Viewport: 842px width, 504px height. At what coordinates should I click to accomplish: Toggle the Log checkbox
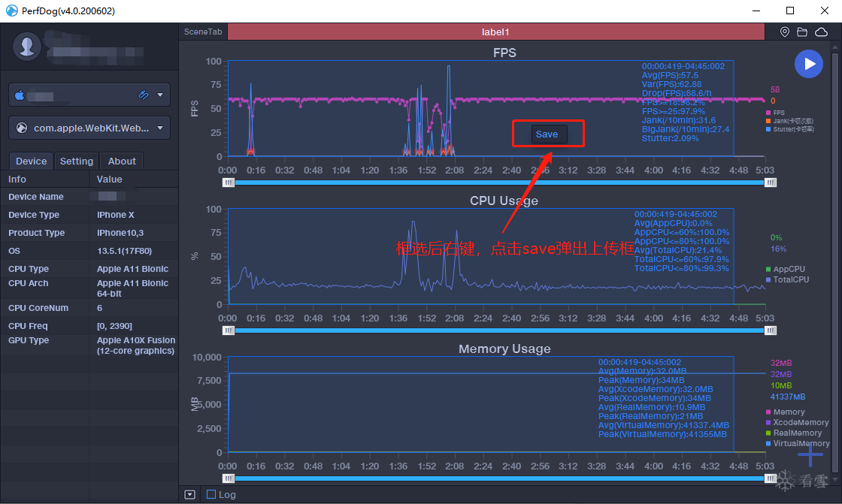[211, 494]
